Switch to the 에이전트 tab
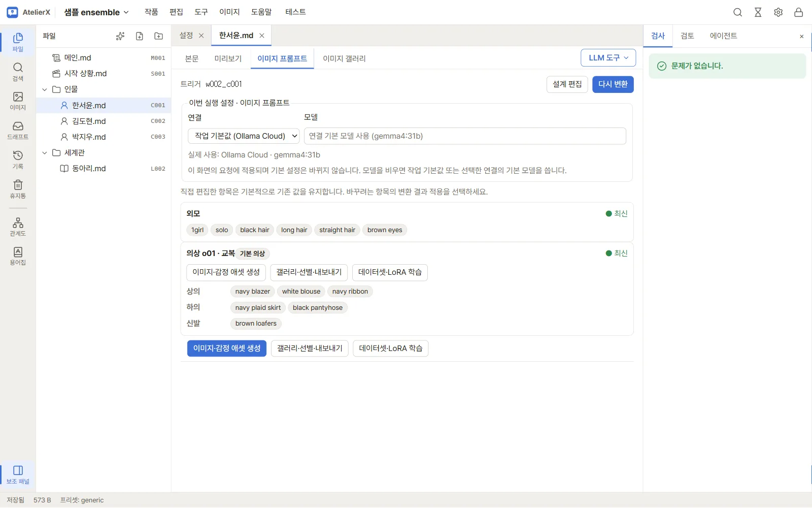The width and height of the screenshot is (812, 508). 723,36
